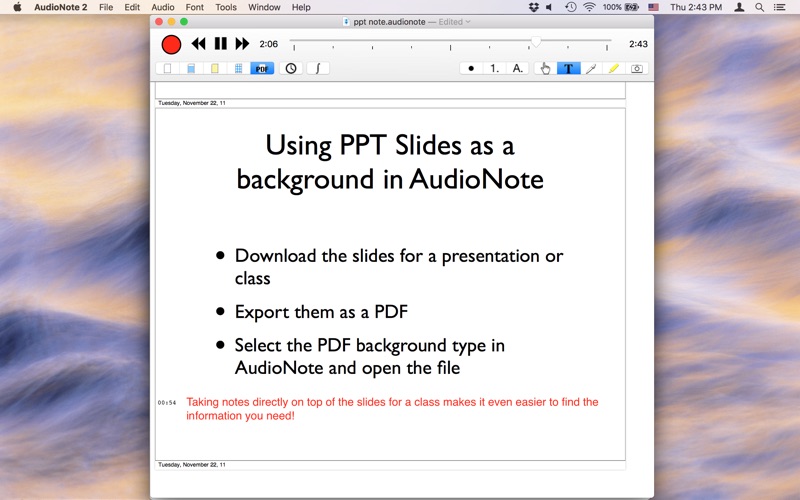Click the elapsed time 2:06 label
800x500 pixels.
click(x=268, y=44)
